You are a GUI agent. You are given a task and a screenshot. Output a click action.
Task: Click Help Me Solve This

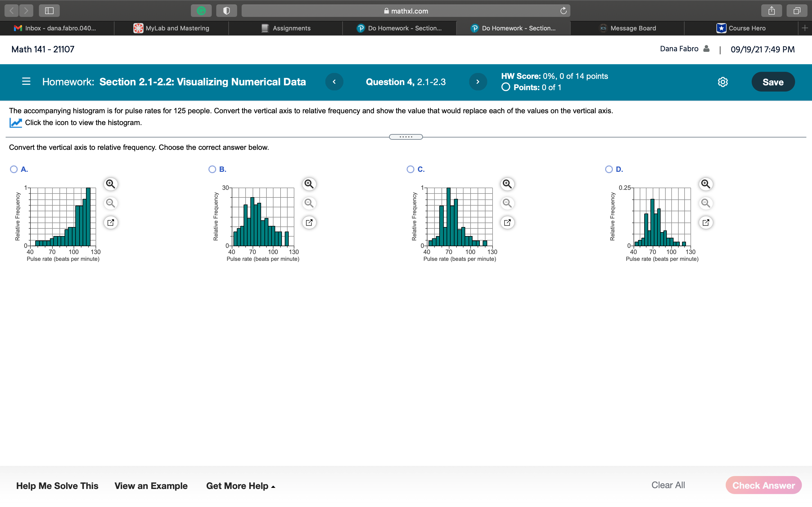(57, 486)
